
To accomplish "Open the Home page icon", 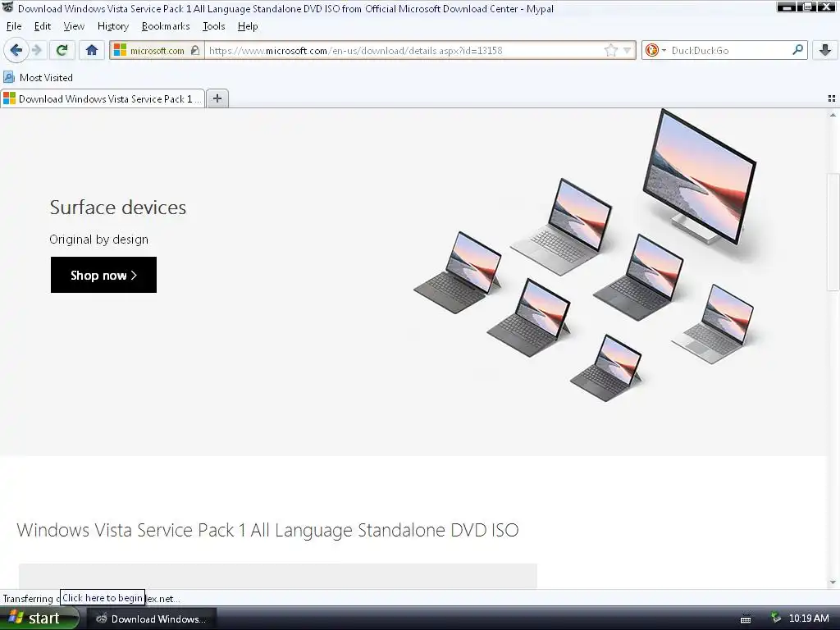I will pos(92,50).
